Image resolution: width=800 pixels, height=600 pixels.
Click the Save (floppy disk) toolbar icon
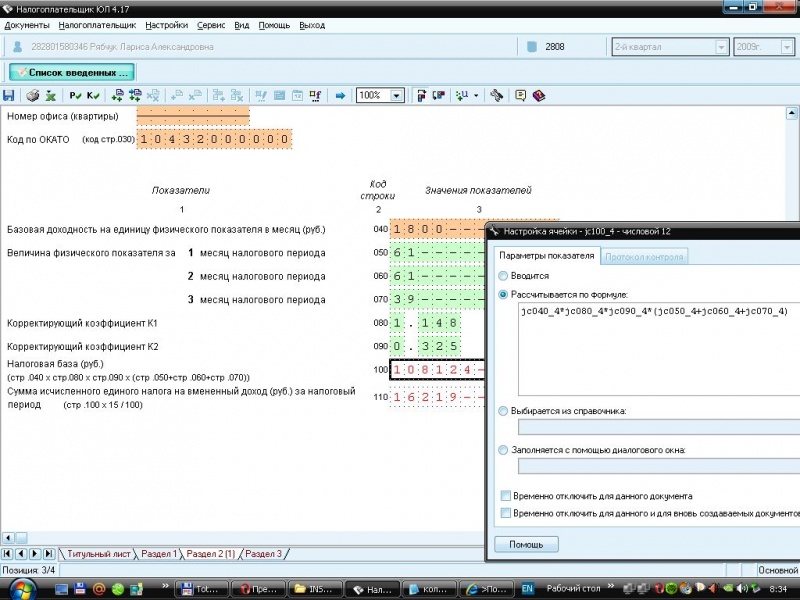pyautogui.click(x=9, y=95)
